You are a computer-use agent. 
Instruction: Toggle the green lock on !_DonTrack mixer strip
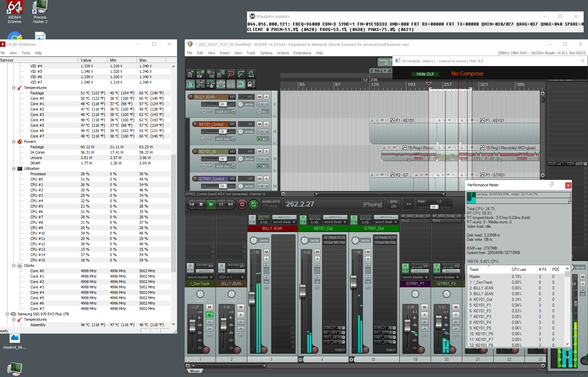click(209, 315)
